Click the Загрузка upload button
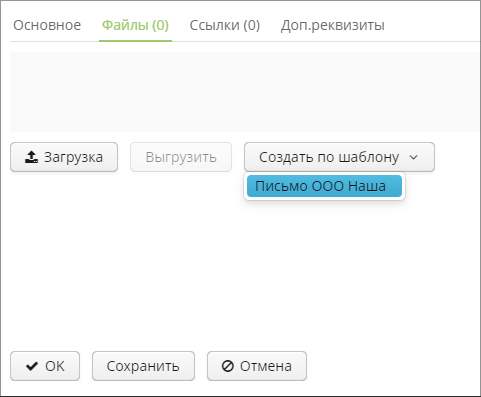 tap(64, 157)
